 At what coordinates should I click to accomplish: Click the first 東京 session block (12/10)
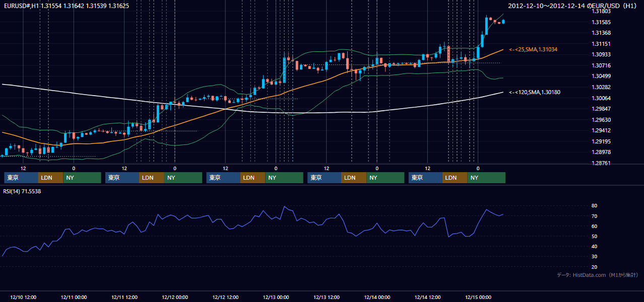pos(21,178)
